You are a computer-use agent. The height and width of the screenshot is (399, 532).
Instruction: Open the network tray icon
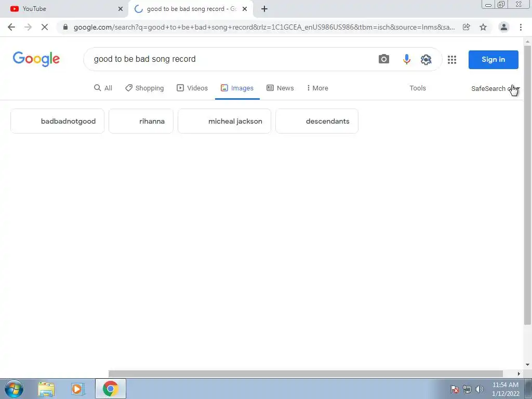click(467, 389)
